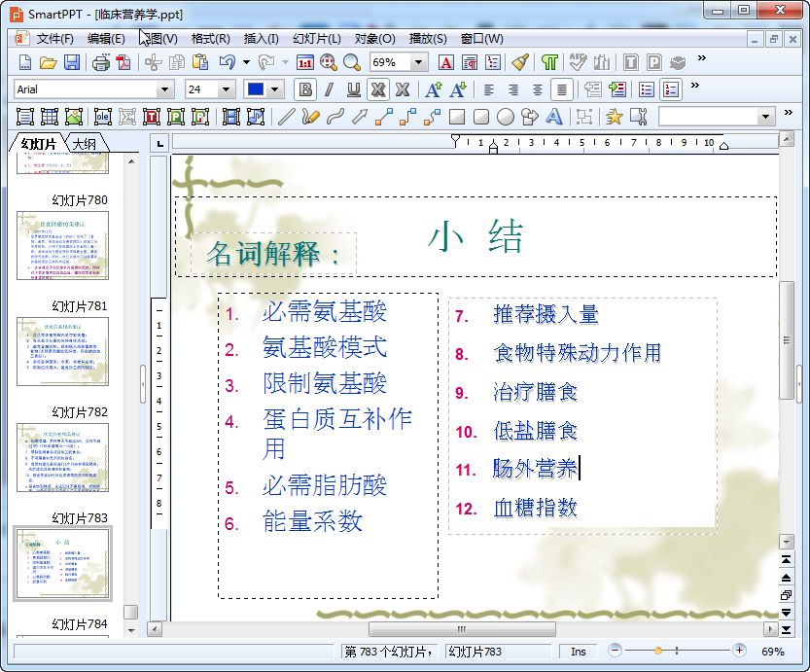Switch to the 大纲 tab
This screenshot has height=672, width=810.
tap(85, 144)
